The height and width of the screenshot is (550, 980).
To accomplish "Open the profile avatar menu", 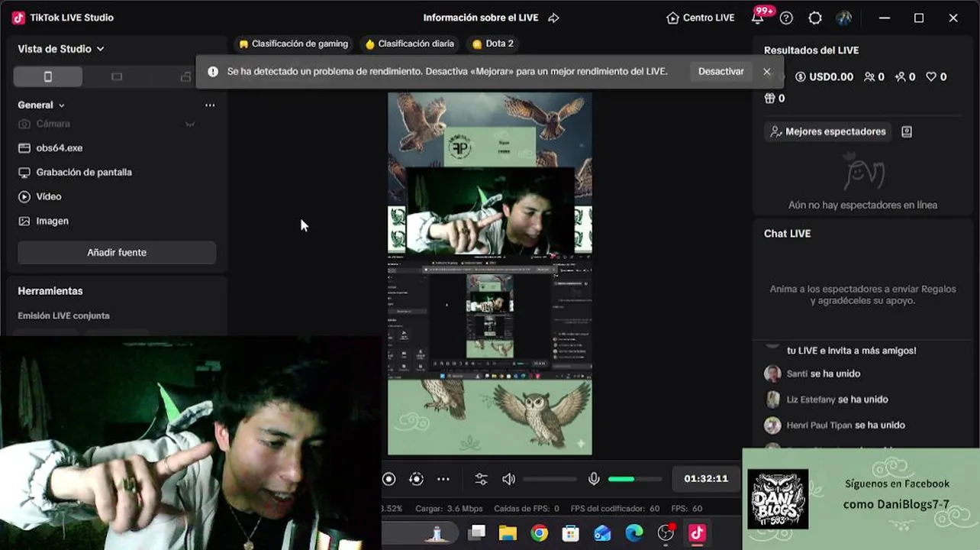I will pos(843,18).
